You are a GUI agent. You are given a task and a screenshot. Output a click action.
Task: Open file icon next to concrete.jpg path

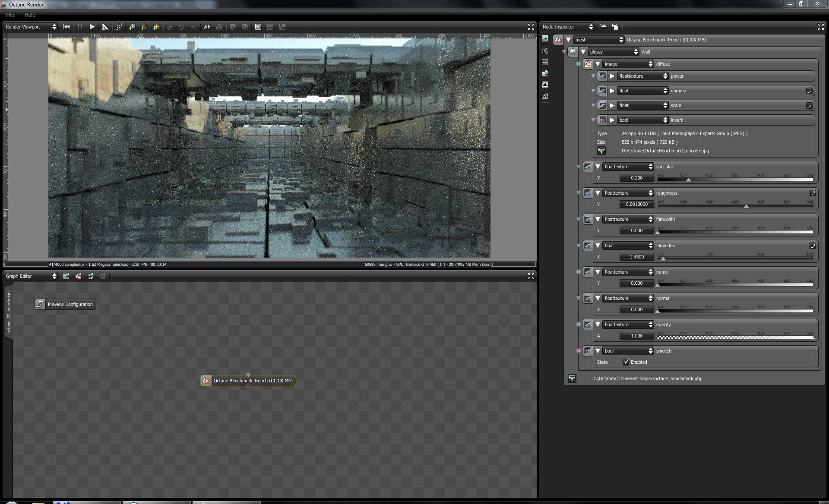pyautogui.click(x=601, y=151)
